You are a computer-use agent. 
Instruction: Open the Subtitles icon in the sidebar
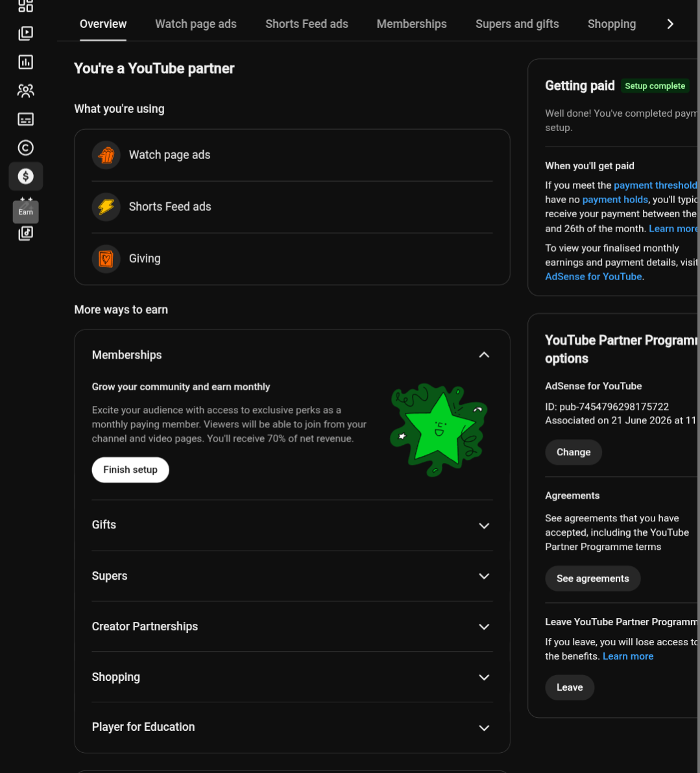tap(26, 119)
